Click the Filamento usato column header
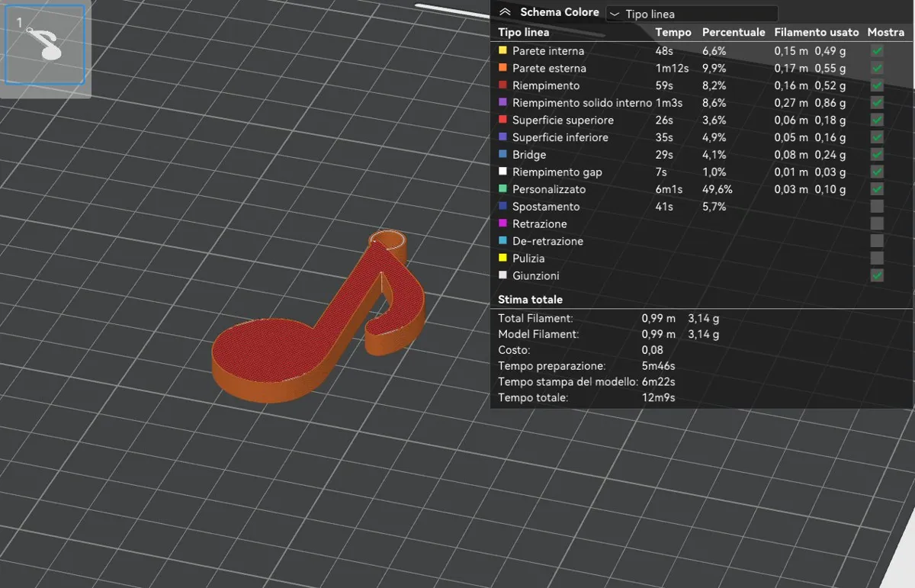 click(817, 33)
